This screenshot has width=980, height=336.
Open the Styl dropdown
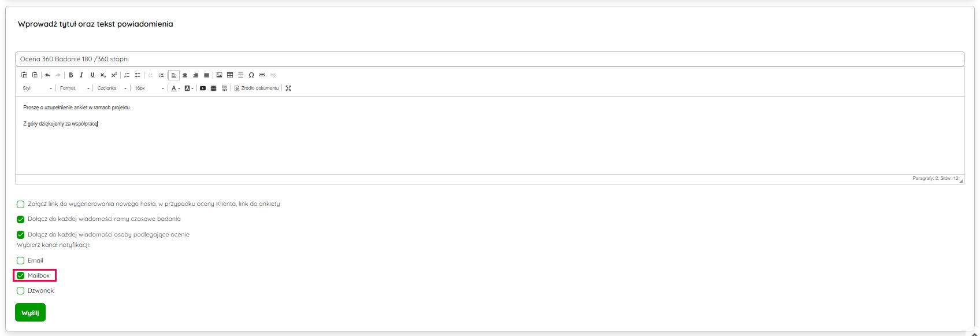tap(38, 88)
